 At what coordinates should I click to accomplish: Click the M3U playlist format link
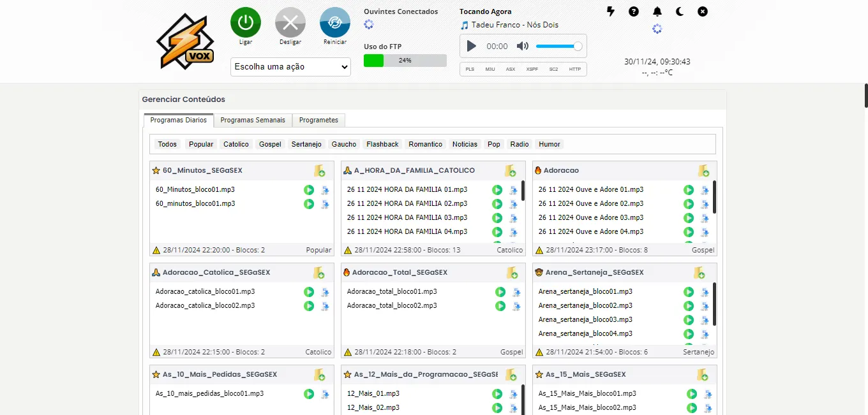[x=490, y=69]
